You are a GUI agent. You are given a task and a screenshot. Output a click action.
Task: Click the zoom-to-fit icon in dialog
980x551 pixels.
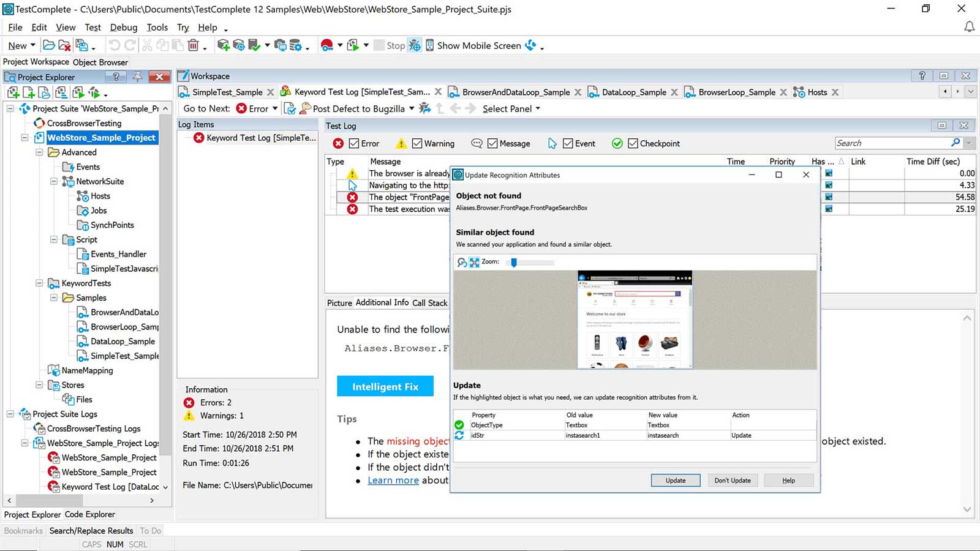click(474, 262)
